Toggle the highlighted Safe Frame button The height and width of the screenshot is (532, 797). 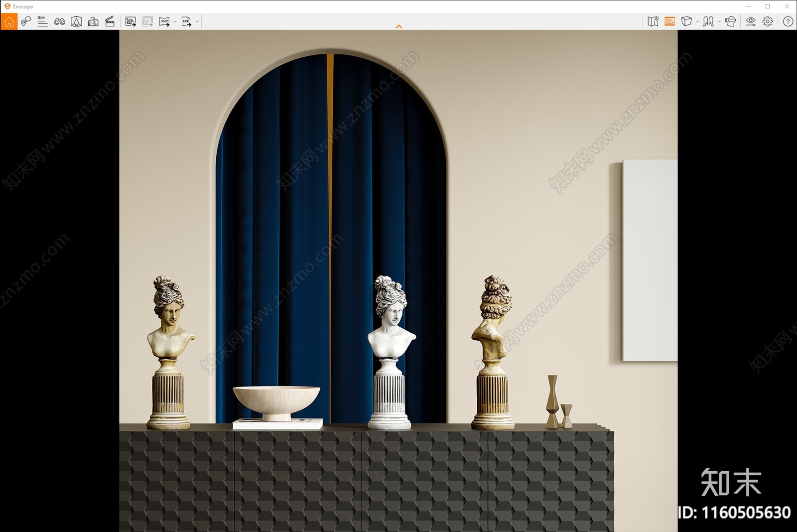click(x=670, y=21)
